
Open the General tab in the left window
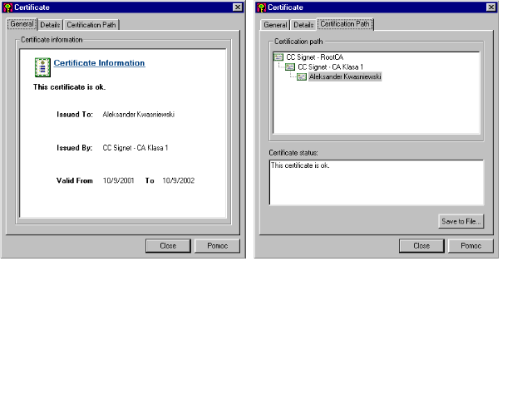22,24
